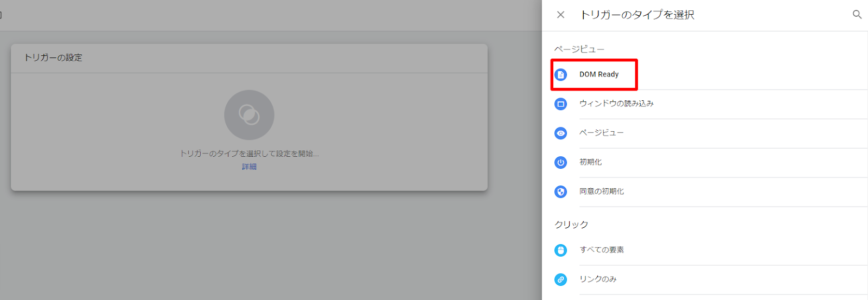Click the power icon next to 初期化

tap(561, 162)
